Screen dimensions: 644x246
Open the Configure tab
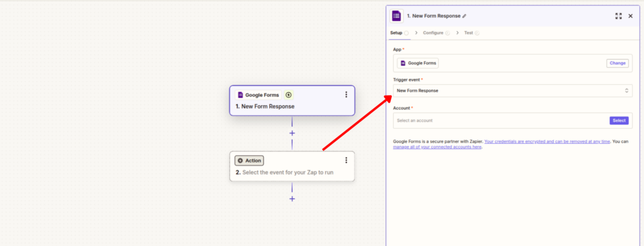tap(436, 33)
